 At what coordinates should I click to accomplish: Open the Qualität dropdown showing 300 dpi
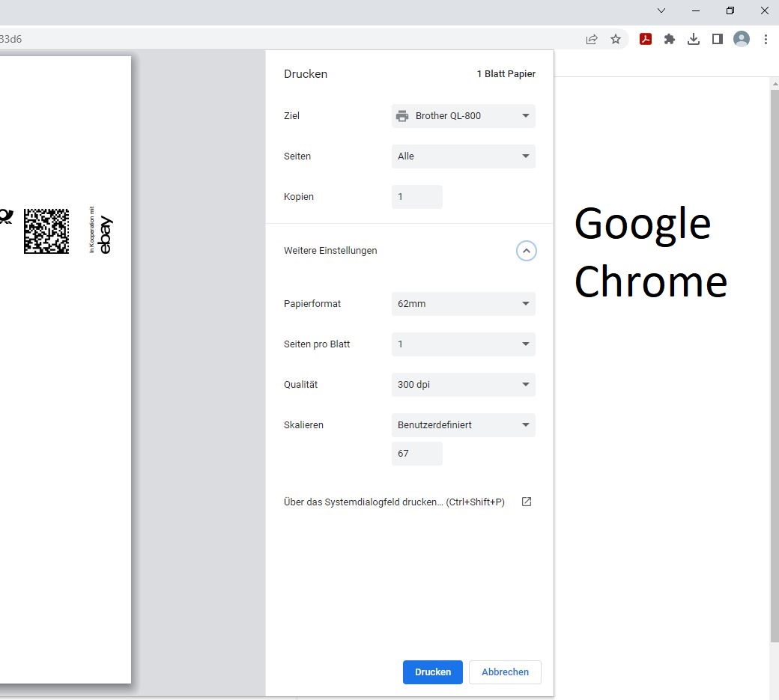click(463, 385)
